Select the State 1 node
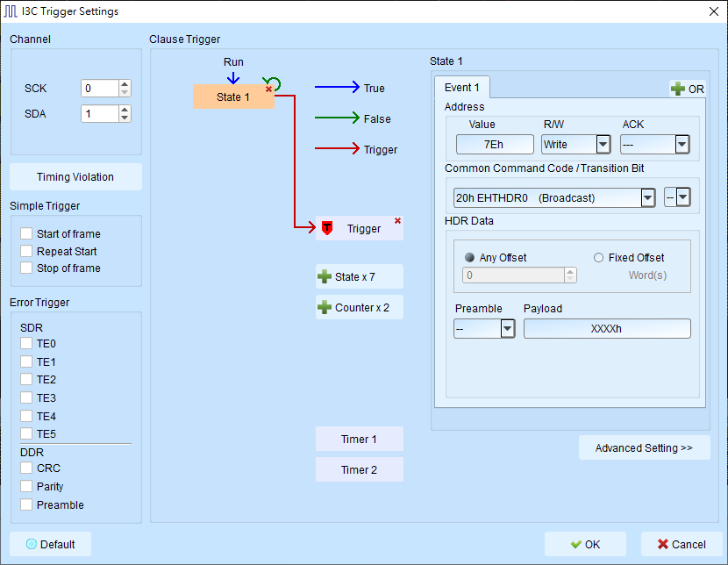Viewport: 728px width, 565px height. (x=233, y=97)
